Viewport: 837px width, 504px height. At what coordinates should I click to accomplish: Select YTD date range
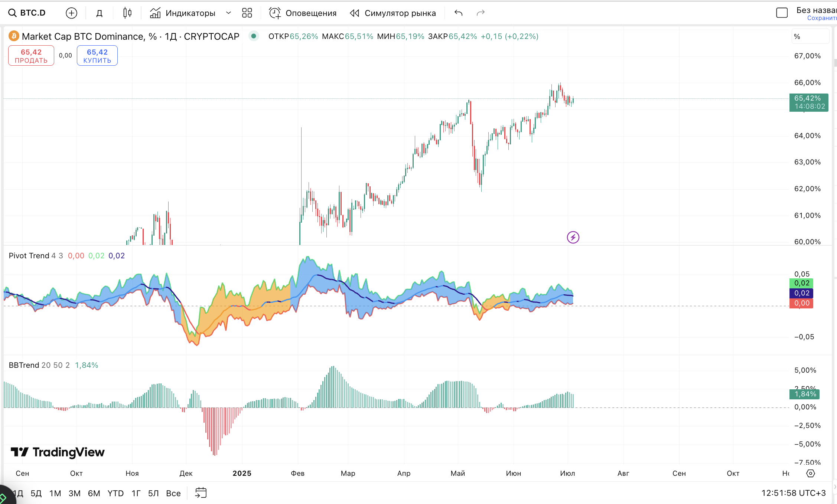pos(115,493)
